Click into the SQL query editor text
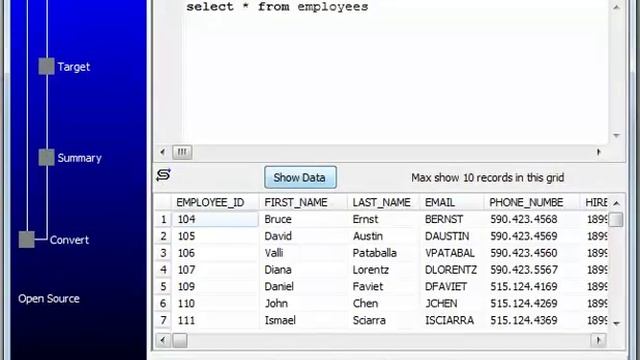 [277, 7]
